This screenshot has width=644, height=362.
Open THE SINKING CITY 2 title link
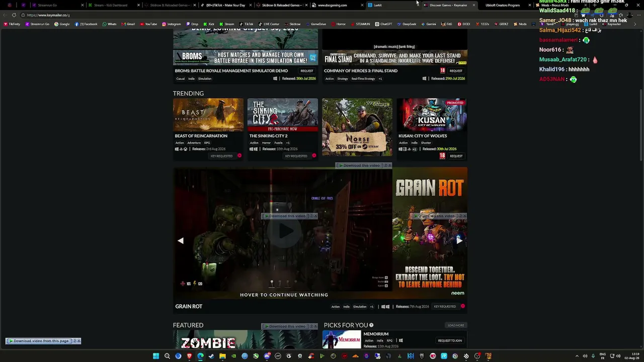point(269,136)
